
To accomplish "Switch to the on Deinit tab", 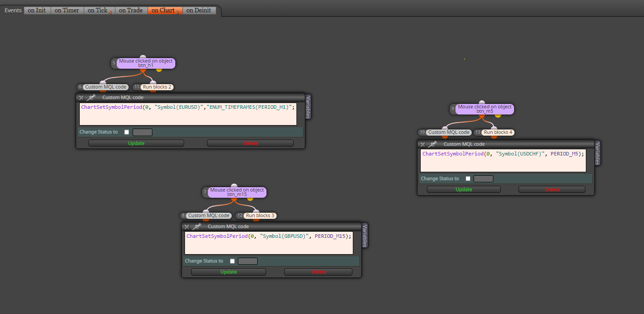I will click(199, 10).
